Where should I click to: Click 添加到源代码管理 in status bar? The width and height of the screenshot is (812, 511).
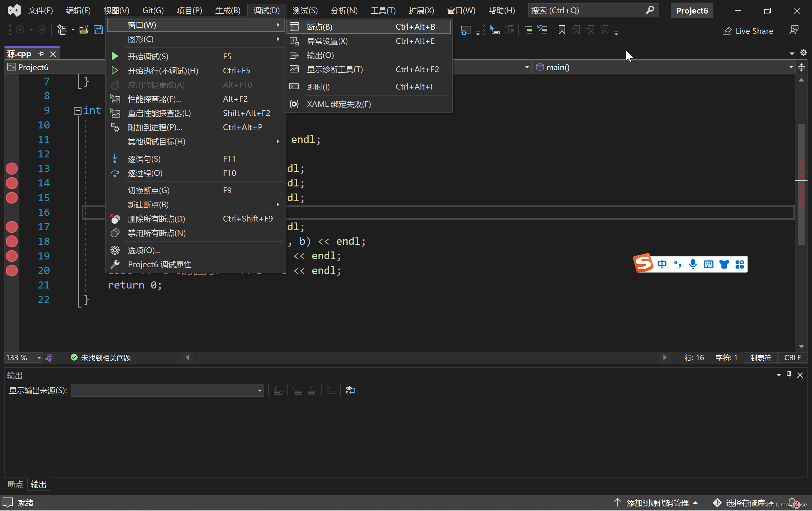657,503
